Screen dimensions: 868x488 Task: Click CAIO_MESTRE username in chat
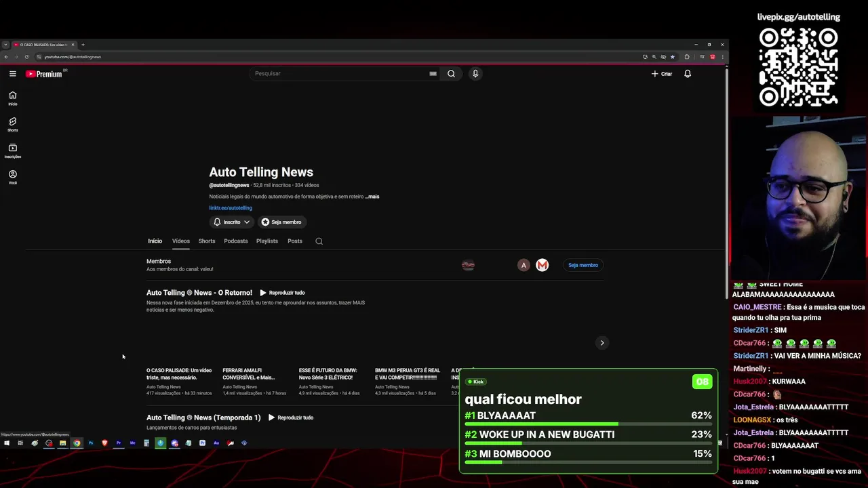757,307
